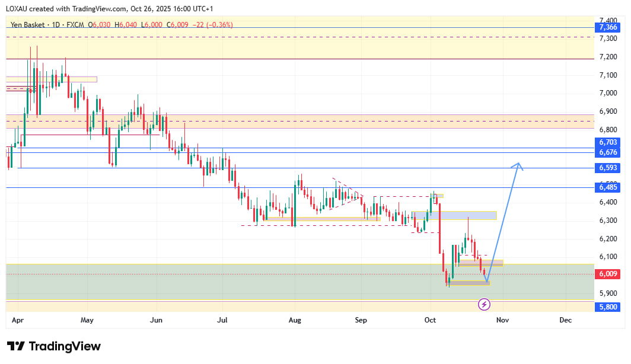Click the TradingView logo at bottom left

point(54,347)
